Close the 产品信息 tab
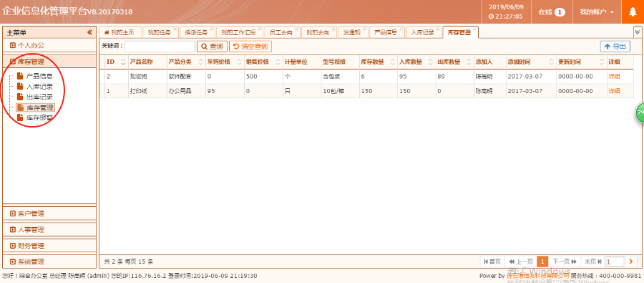Image resolution: width=644 pixels, height=283 pixels. (401, 29)
